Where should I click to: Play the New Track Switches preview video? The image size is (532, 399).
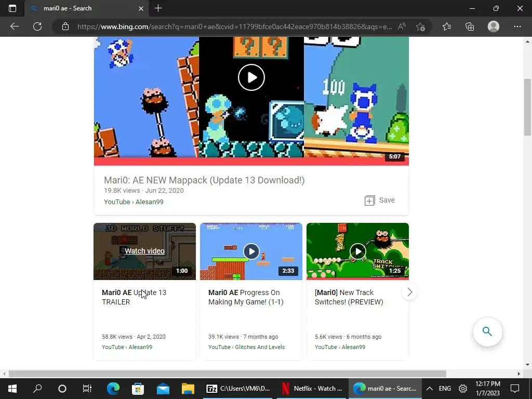coord(357,251)
